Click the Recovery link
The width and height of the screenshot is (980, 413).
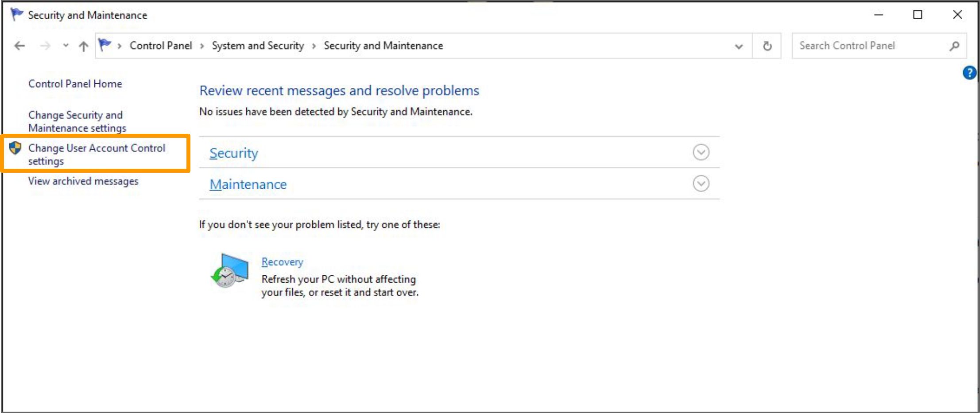pos(282,262)
